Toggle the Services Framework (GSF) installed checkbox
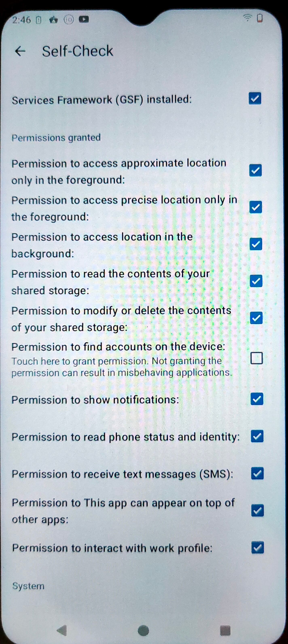Screen dimensions: 288x644 tap(255, 98)
